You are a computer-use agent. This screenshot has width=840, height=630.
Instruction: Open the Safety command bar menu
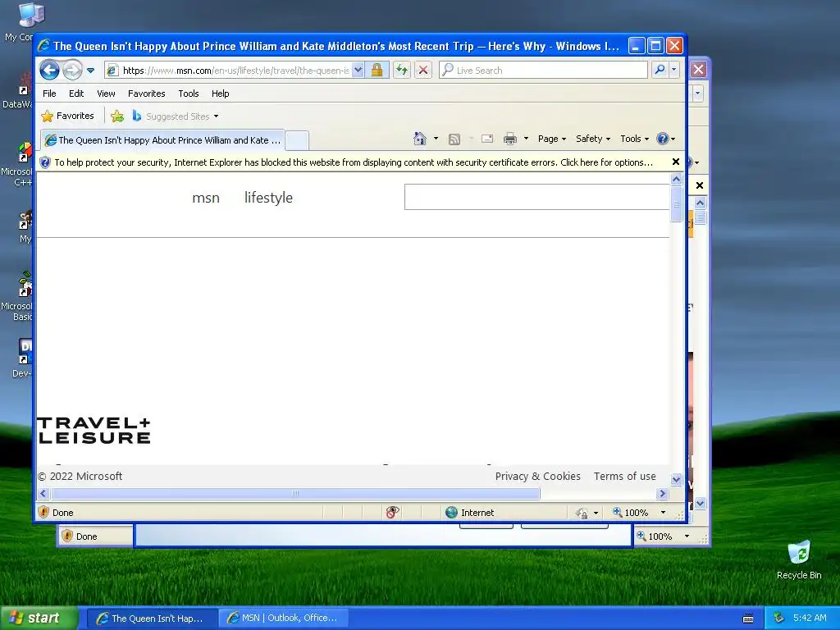coord(592,139)
